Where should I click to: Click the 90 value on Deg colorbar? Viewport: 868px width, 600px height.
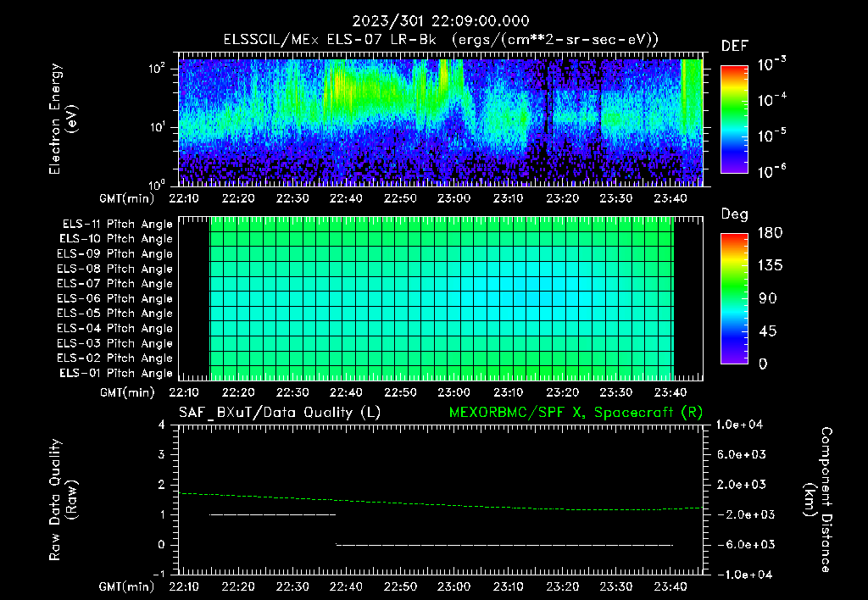pyautogui.click(x=767, y=298)
